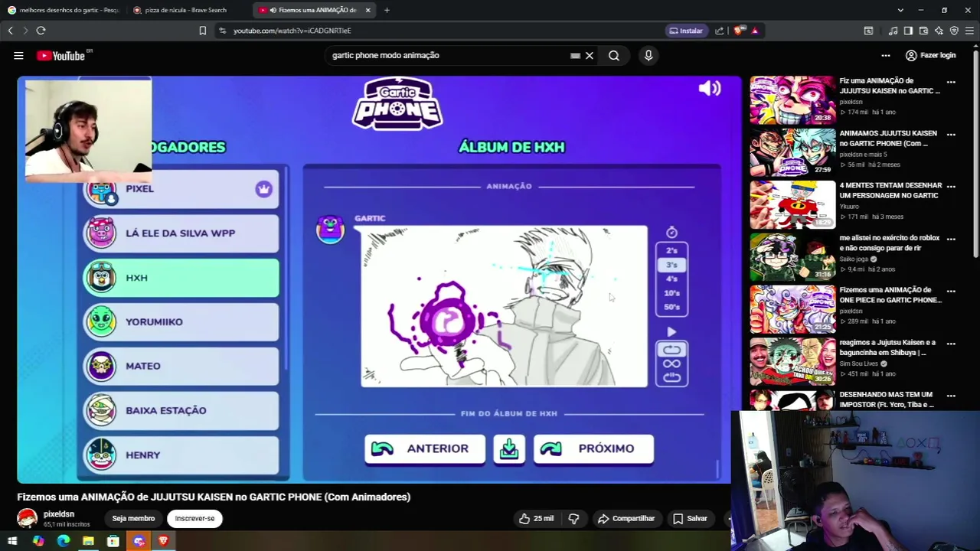Set animation speed to 4's
Screen dimensions: 980x551
(x=671, y=279)
